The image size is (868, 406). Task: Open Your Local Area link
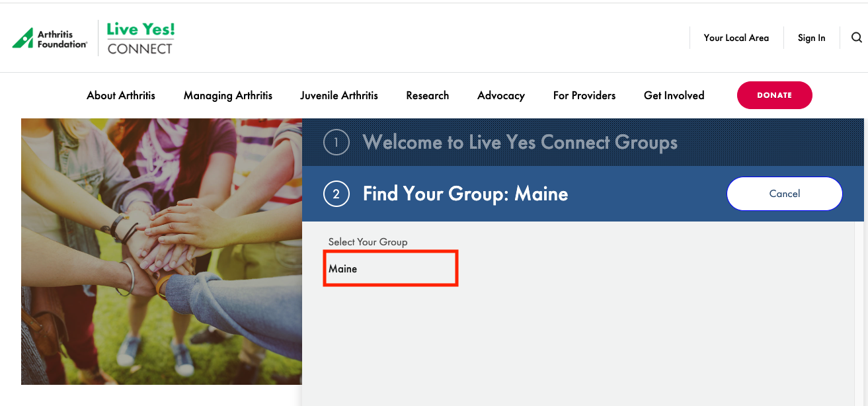pos(736,38)
